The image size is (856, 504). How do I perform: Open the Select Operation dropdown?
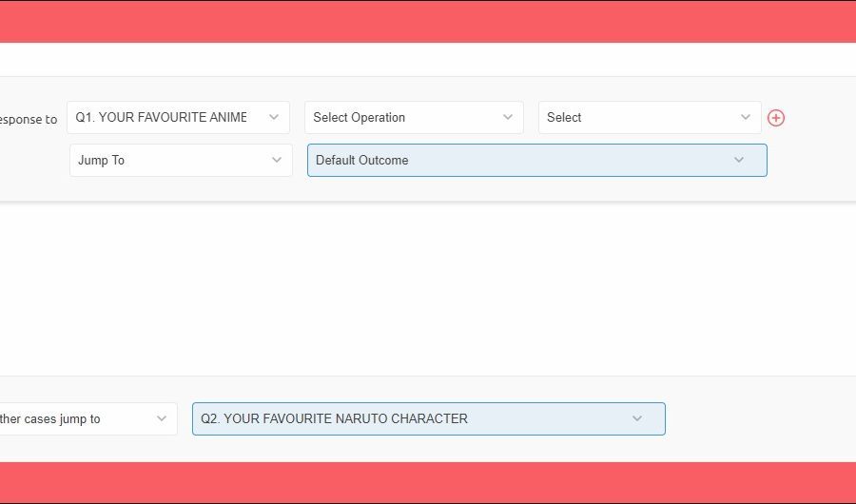[399, 117]
